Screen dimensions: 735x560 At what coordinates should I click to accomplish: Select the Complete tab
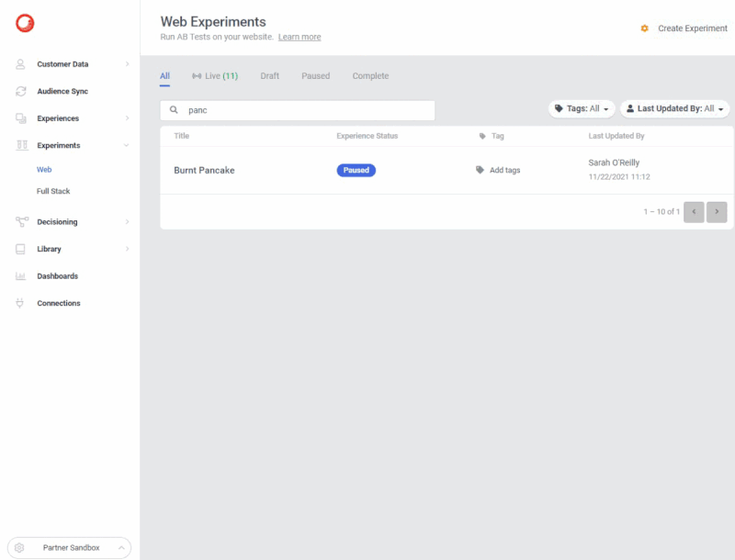point(370,76)
